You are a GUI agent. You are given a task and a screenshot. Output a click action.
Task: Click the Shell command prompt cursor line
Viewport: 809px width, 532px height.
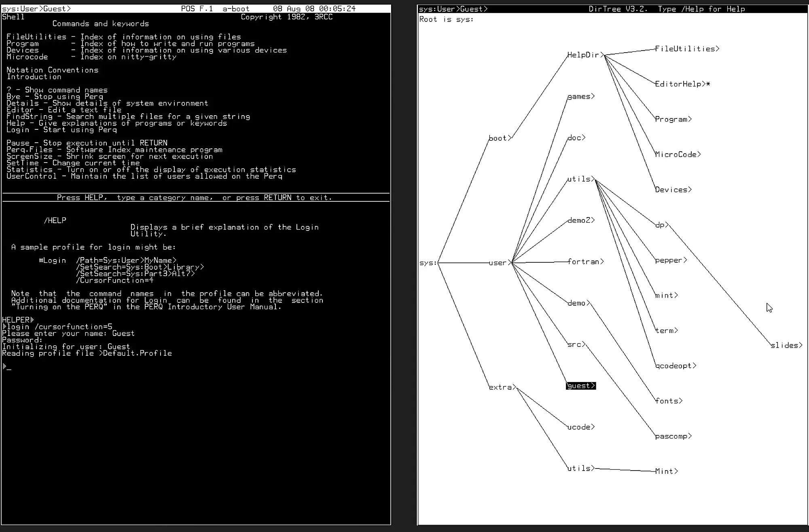coord(7,367)
